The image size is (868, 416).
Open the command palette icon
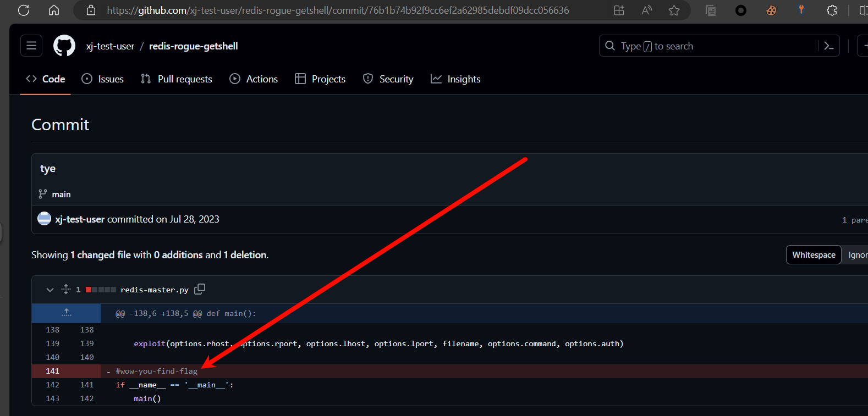[829, 46]
